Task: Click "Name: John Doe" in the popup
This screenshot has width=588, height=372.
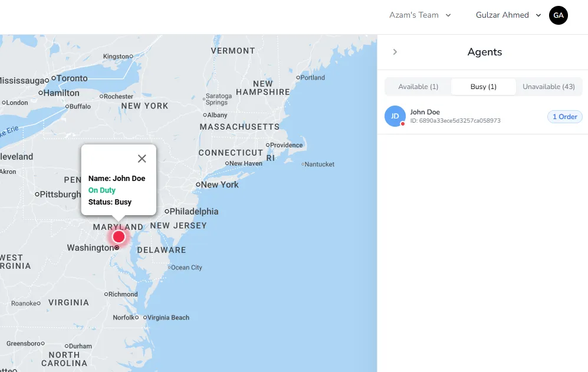Action: (117, 179)
